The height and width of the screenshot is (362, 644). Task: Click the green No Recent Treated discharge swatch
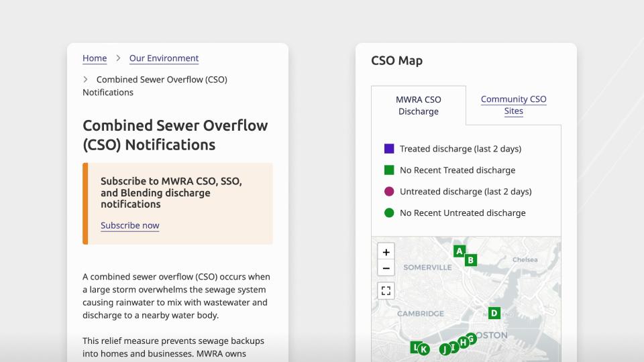coord(389,170)
